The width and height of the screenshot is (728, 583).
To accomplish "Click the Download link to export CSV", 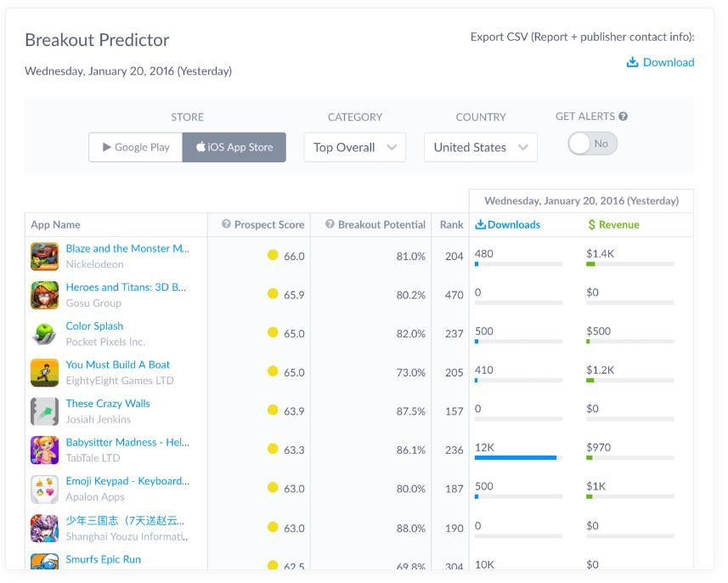I will click(660, 62).
